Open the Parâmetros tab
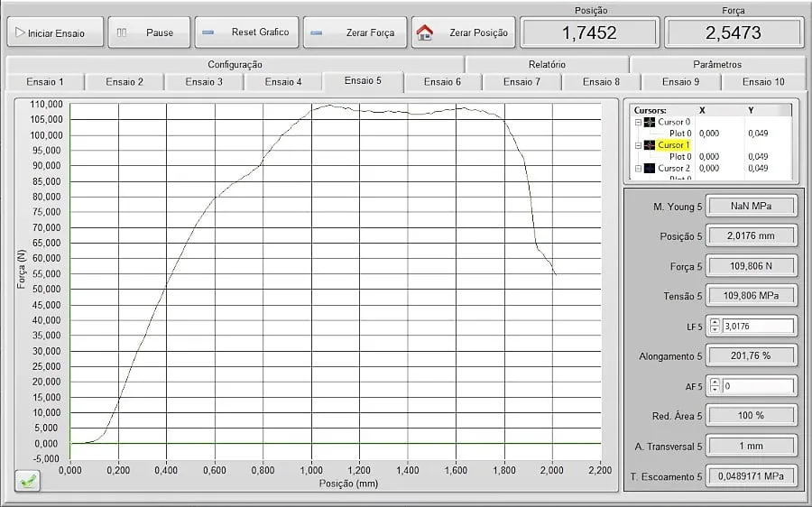 point(717,64)
